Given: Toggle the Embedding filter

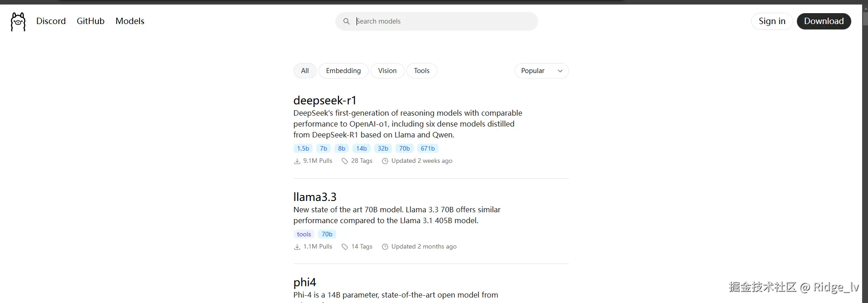Looking at the screenshot, I should click(343, 71).
